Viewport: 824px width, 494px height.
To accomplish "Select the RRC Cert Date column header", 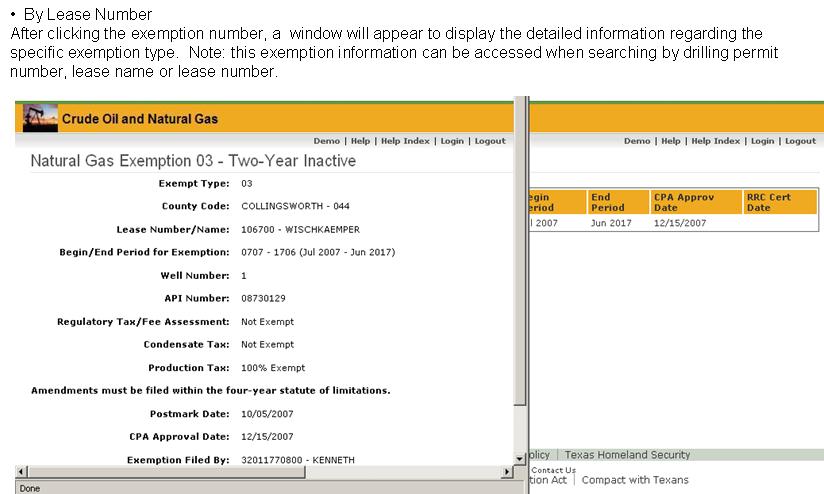I will [x=768, y=202].
